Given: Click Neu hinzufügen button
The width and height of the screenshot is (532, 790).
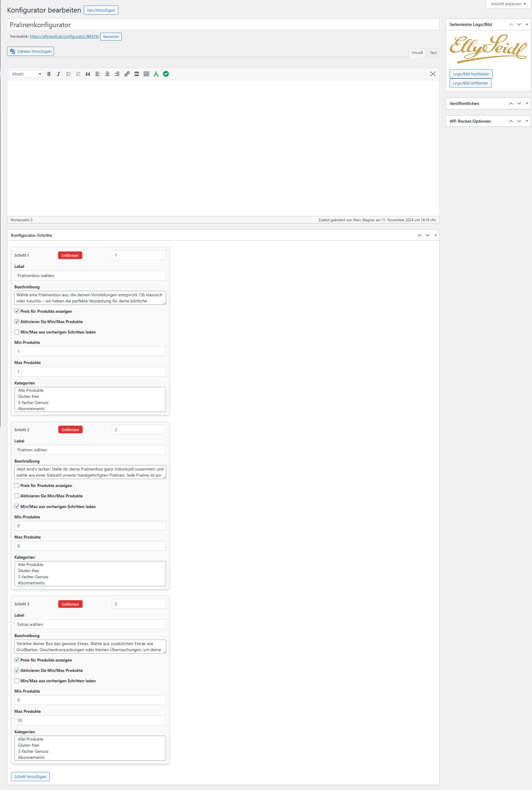Looking at the screenshot, I should pyautogui.click(x=101, y=10).
